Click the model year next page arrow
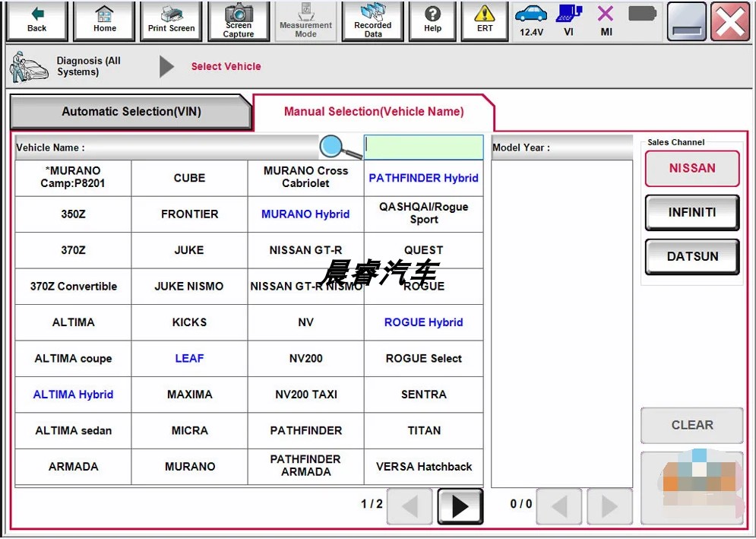This screenshot has height=539, width=756. pyautogui.click(x=609, y=506)
